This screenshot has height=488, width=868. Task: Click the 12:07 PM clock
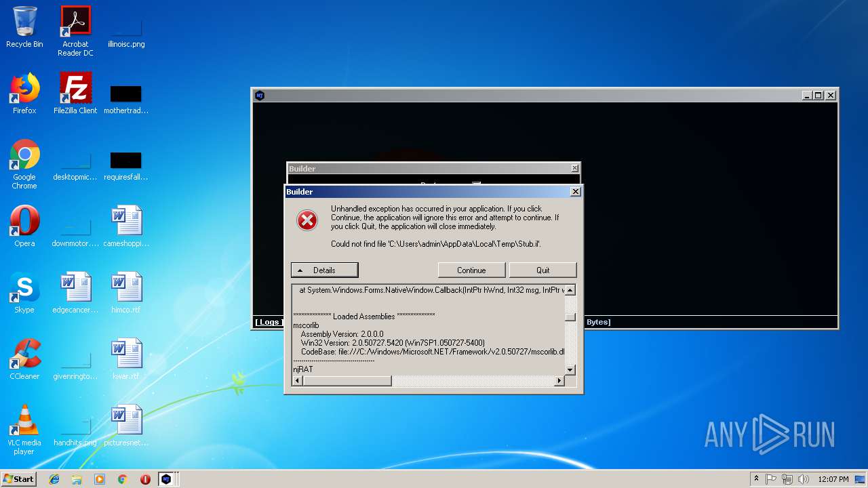coord(833,479)
